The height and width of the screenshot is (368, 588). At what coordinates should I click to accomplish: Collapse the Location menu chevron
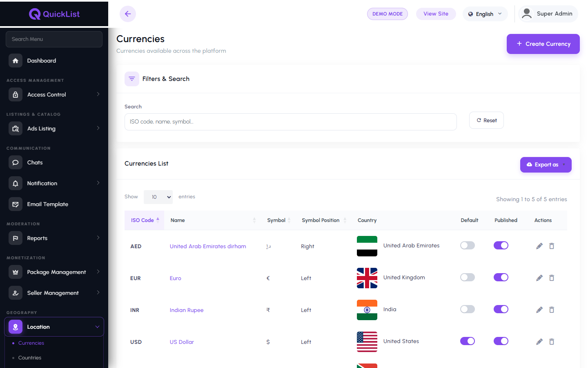tap(97, 327)
